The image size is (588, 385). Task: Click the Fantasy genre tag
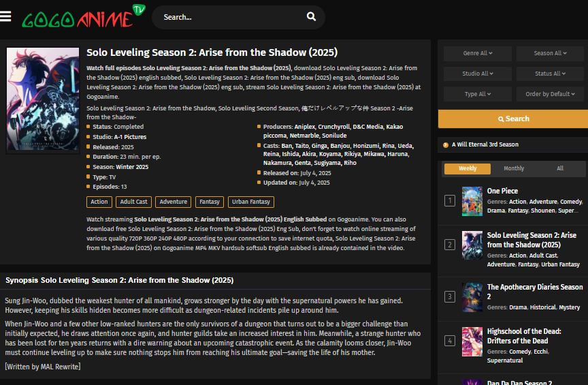(x=209, y=202)
